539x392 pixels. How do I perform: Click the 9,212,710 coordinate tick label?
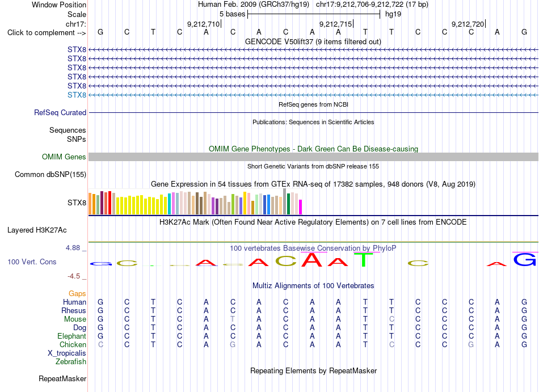click(x=203, y=24)
